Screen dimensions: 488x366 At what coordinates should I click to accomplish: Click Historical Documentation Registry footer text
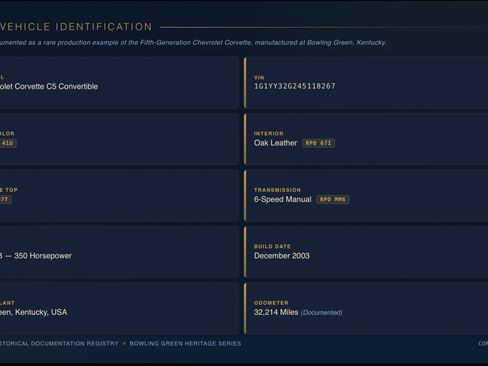tap(59, 343)
